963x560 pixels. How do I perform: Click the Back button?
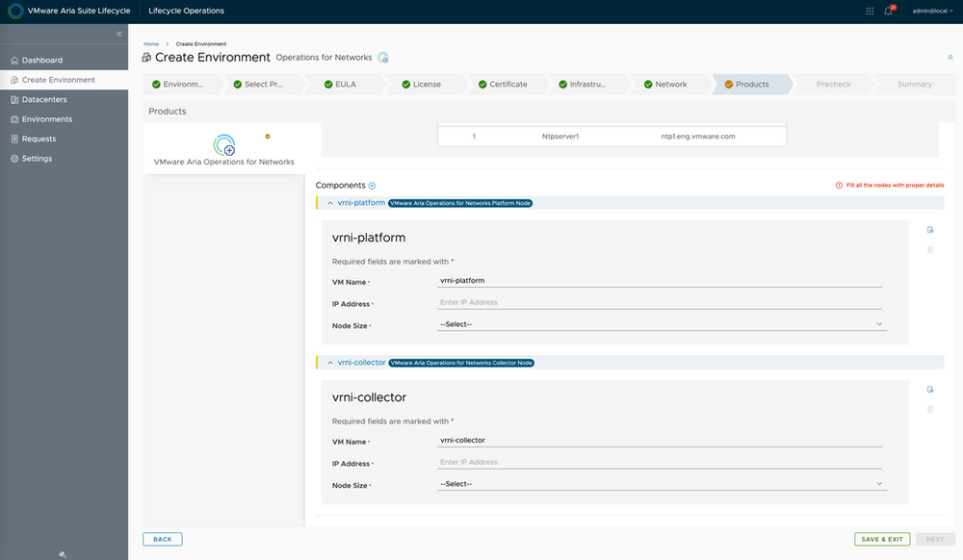tap(163, 539)
